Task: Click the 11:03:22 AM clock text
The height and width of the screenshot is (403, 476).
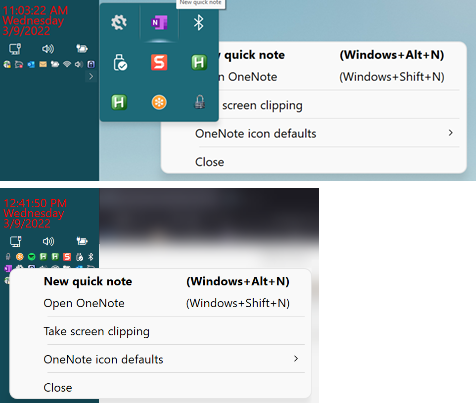Action: (x=35, y=10)
